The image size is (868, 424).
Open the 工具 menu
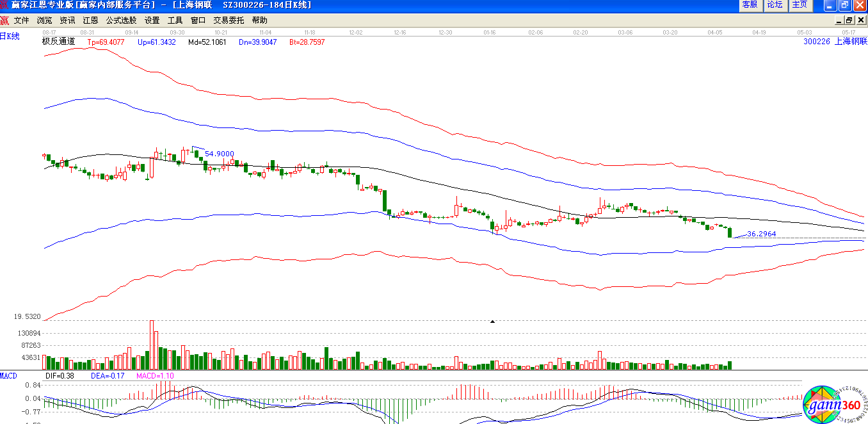(175, 20)
